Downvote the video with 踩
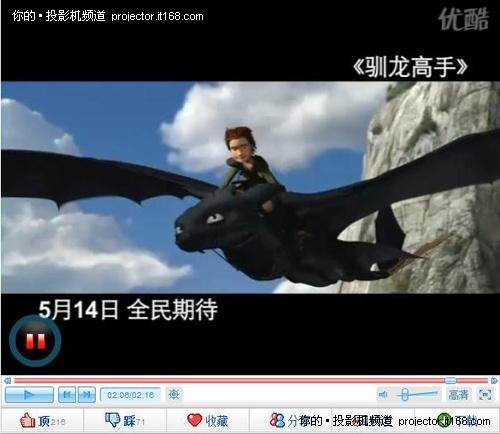The image size is (500, 434). (x=125, y=421)
